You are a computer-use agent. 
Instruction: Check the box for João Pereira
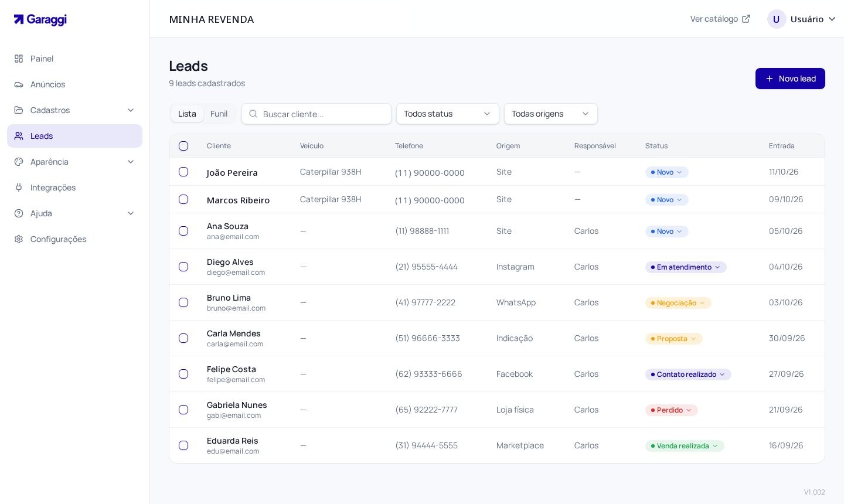[183, 172]
